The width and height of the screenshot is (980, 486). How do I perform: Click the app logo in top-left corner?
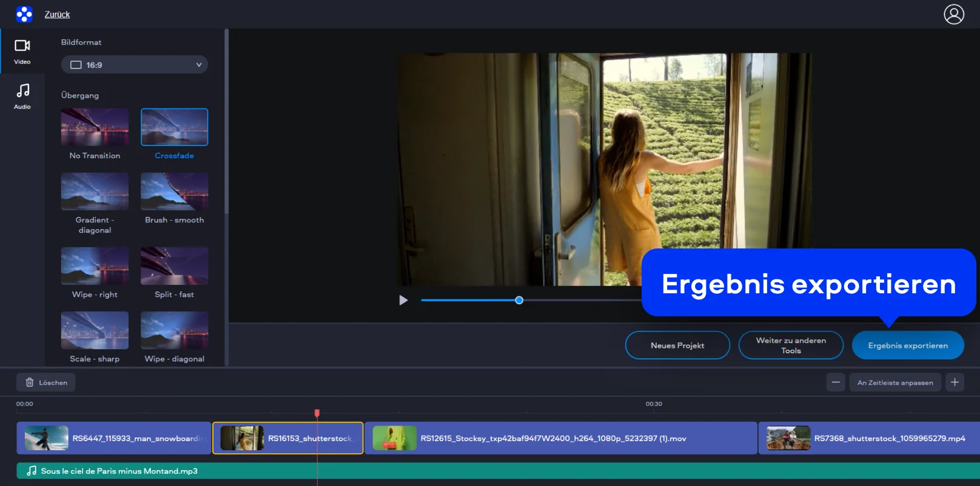(x=24, y=14)
